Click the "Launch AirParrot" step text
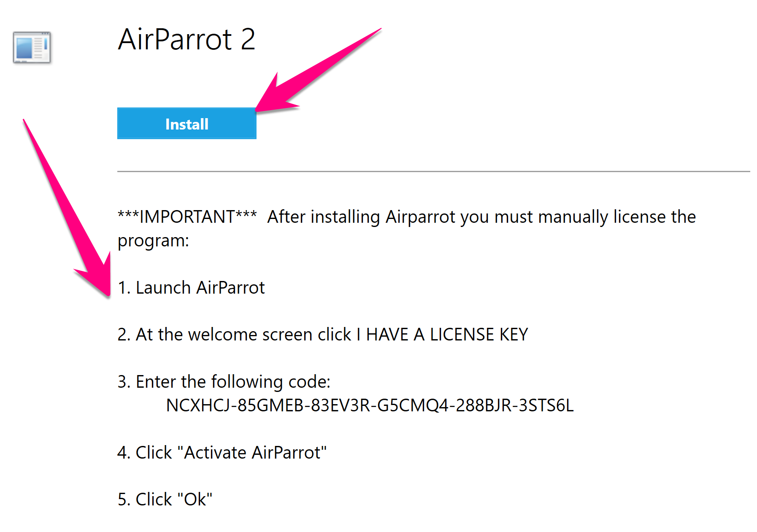 pos(200,288)
